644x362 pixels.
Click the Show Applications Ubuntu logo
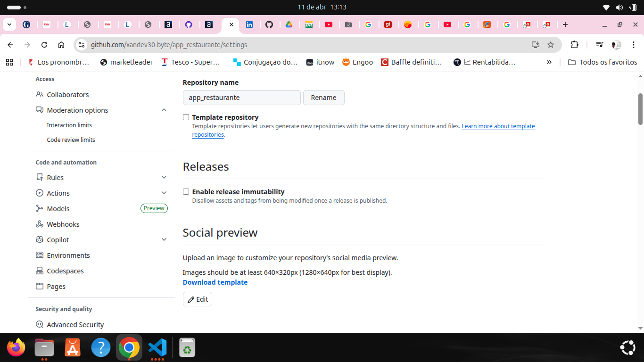point(628,348)
